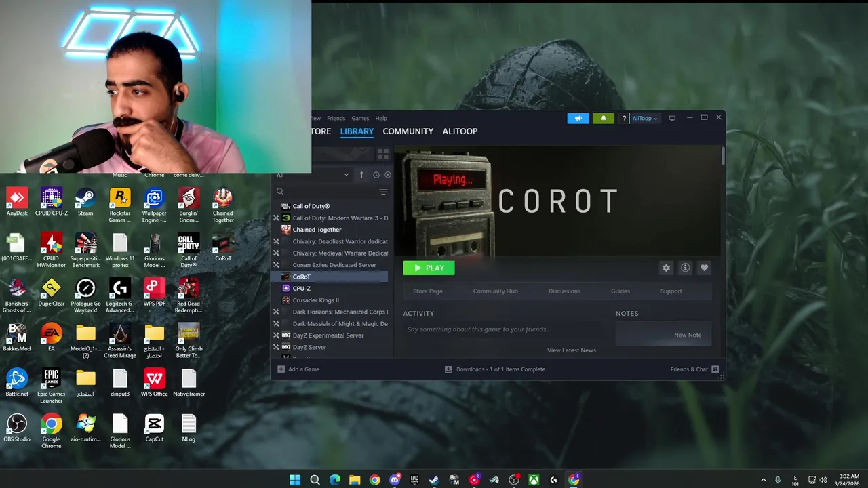This screenshot has height=488, width=868.
Task: Open Discord from the taskbar
Action: click(x=395, y=480)
